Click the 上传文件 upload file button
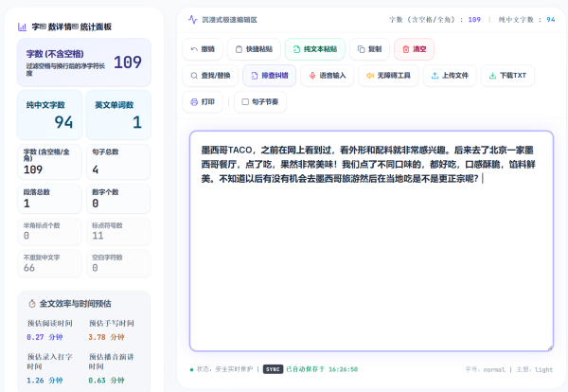Screen dimensions: 568x392 click(x=450, y=76)
